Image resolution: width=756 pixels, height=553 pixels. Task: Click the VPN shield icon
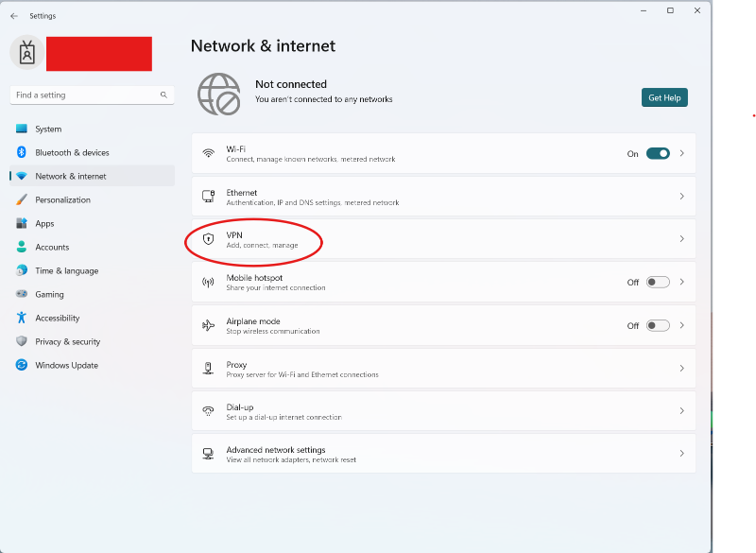coord(208,238)
